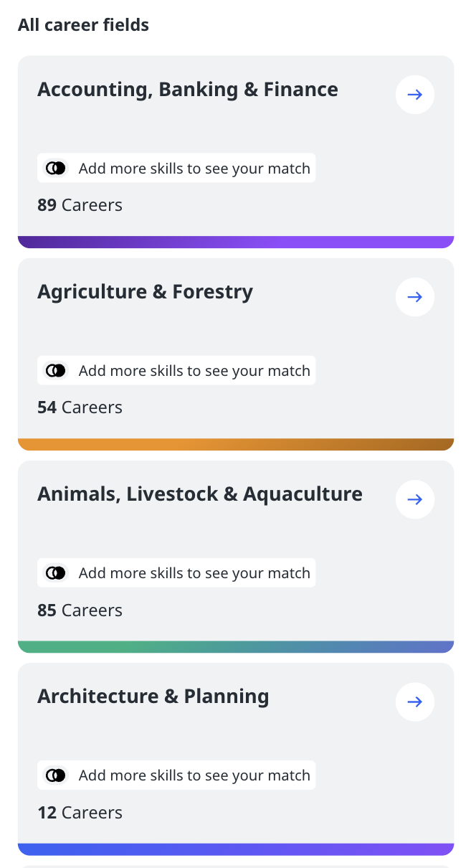The width and height of the screenshot is (476, 868).
Task: Click match icon in Agriculture & Forestry card
Action: [x=56, y=371]
